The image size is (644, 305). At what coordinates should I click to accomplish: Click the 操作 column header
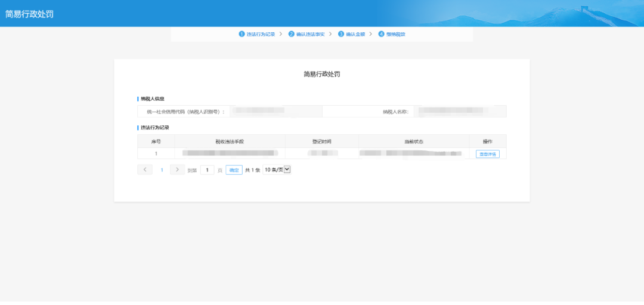coord(487,141)
